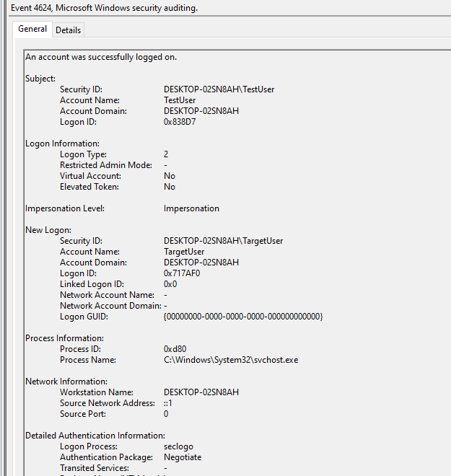Click the Logon Information section heading
The width and height of the screenshot is (451, 476).
point(62,144)
